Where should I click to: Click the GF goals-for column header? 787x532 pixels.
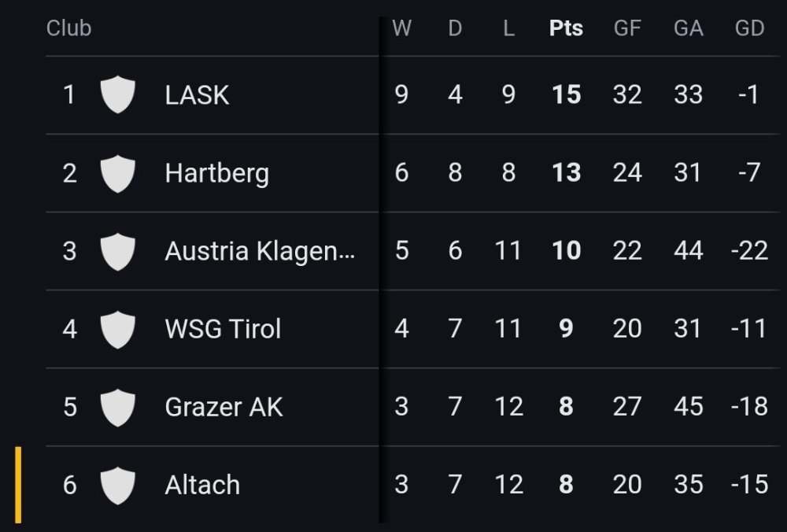[x=627, y=28]
